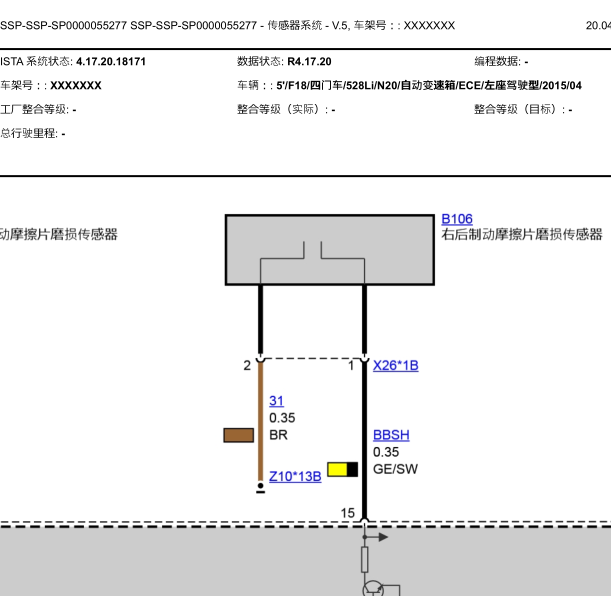Click the transistor symbol in control unit
This screenshot has width=611, height=596.
tap(373, 588)
